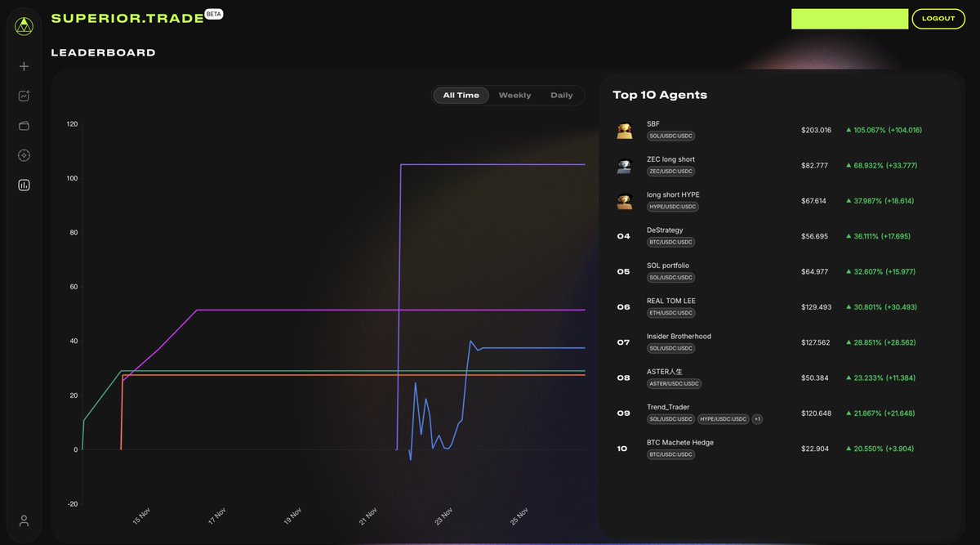Select the bronze medal for long short HYPE
This screenshot has height=545, width=980.
pyautogui.click(x=624, y=200)
